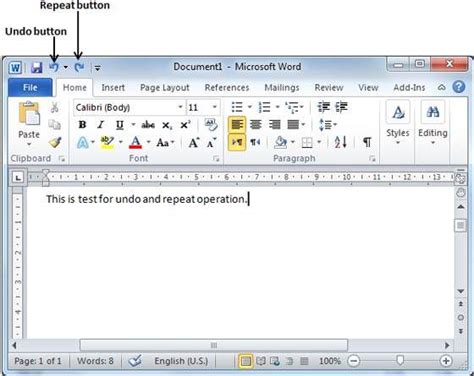Apply Subscript formatting
Image resolution: width=474 pixels, height=376 pixels.
(167, 125)
